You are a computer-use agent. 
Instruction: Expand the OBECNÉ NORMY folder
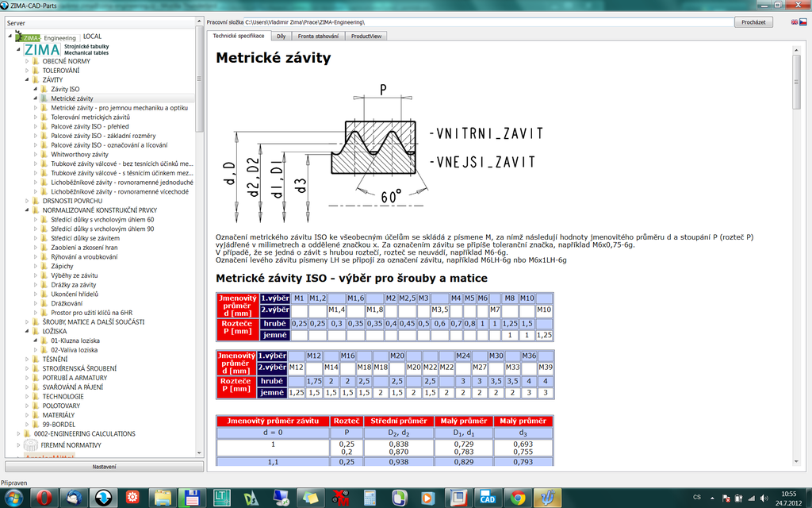pyautogui.click(x=28, y=61)
